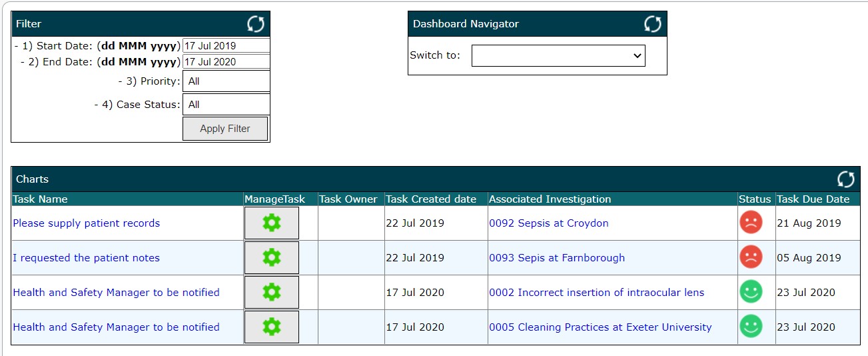Refresh the Filter panel
Image resolution: width=868 pixels, height=356 pixels.
coord(256,24)
